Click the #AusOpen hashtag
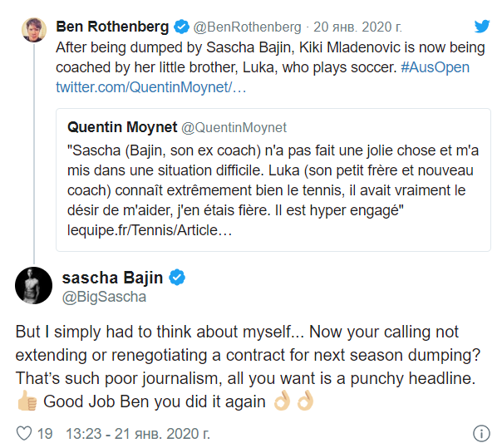This screenshot has width=502, height=448. [435, 67]
